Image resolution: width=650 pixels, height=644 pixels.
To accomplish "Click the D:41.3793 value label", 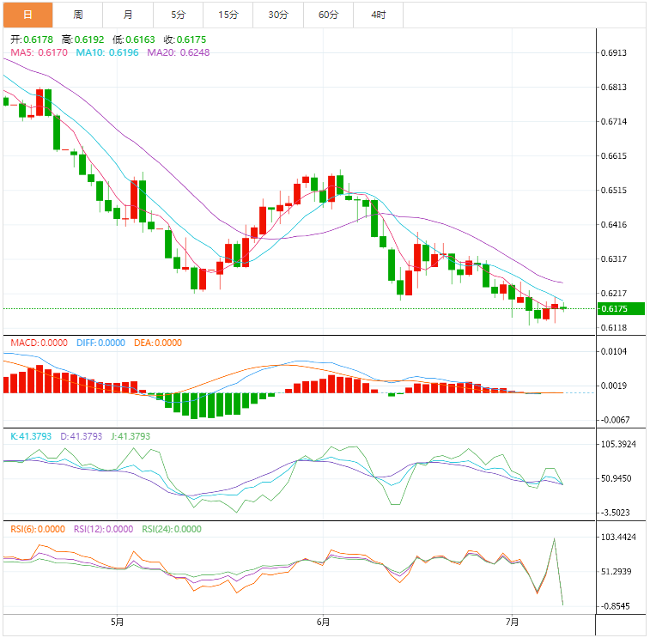I will click(x=82, y=437).
